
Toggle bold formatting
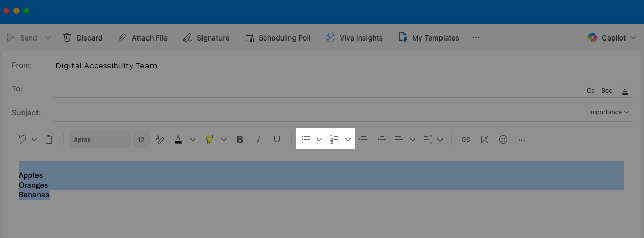point(240,140)
